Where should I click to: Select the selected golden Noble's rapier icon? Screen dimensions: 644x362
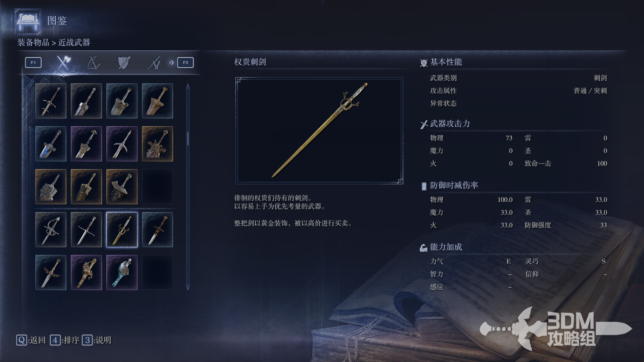122,230
